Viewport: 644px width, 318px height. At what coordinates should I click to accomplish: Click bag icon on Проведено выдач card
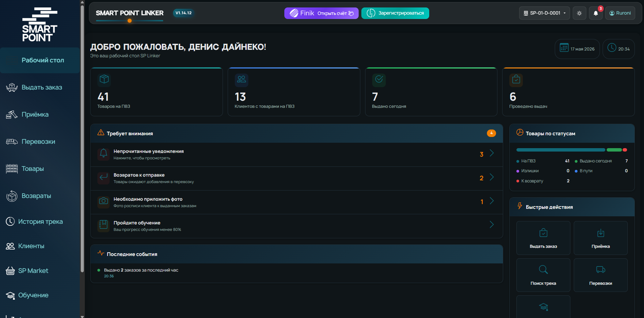(x=516, y=79)
